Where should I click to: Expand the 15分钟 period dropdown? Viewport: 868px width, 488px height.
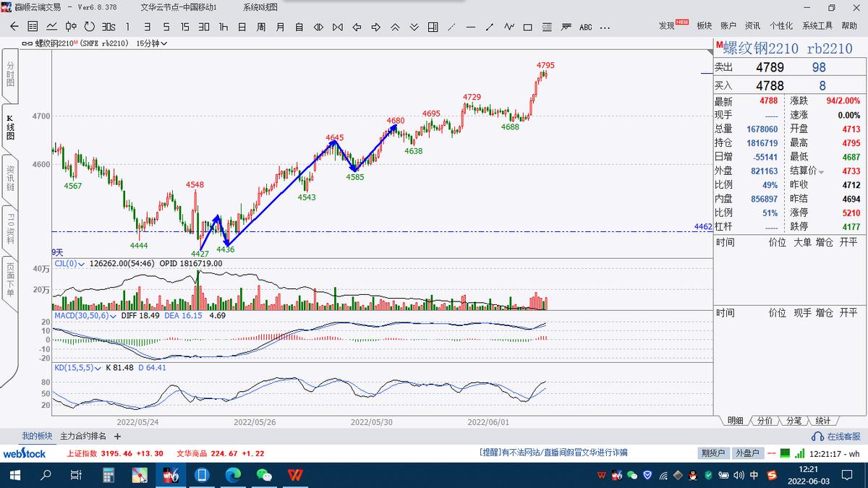tap(152, 43)
